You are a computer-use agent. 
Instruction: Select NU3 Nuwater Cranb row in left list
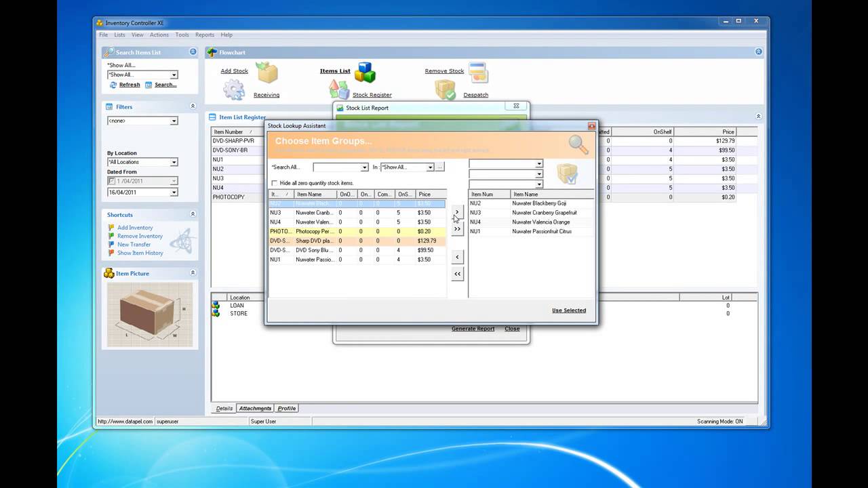tap(357, 213)
